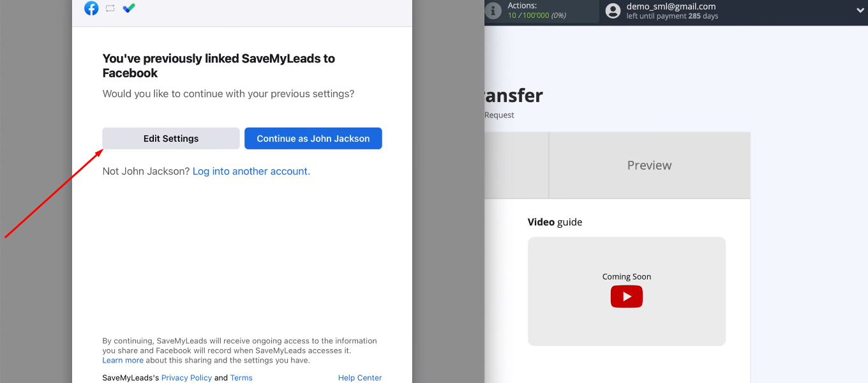Click the Actions info icon in top bar
The height and width of the screenshot is (383, 868).
point(493,10)
